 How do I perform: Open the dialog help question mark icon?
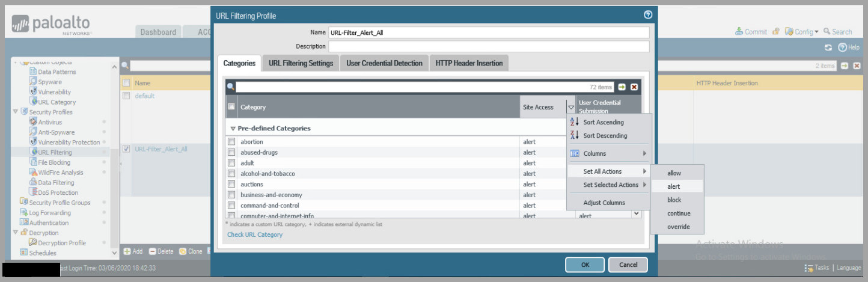[x=647, y=15]
